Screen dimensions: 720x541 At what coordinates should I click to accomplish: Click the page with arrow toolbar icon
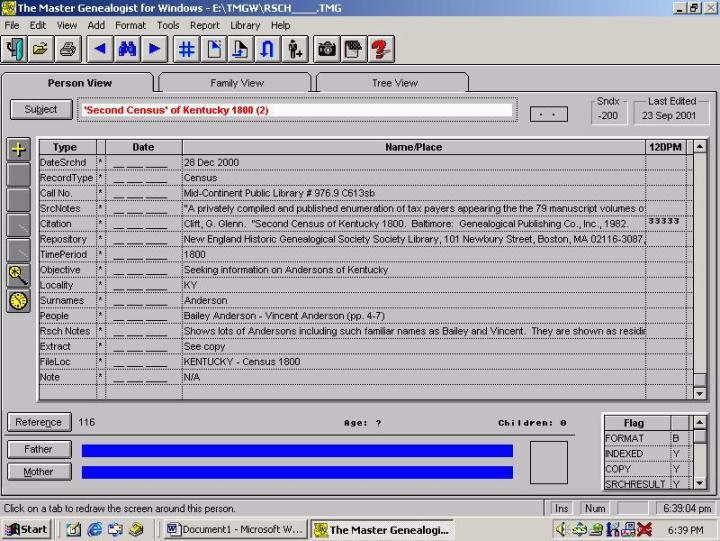click(x=241, y=49)
